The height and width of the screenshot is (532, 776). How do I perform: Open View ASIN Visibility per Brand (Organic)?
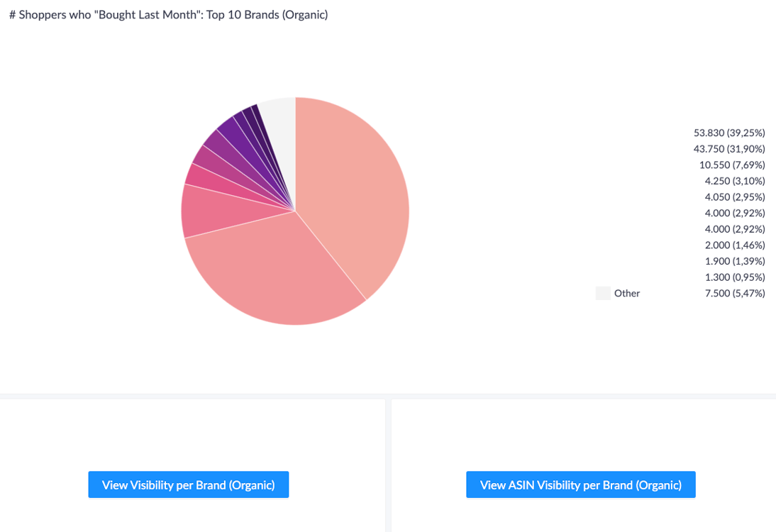pyautogui.click(x=580, y=485)
